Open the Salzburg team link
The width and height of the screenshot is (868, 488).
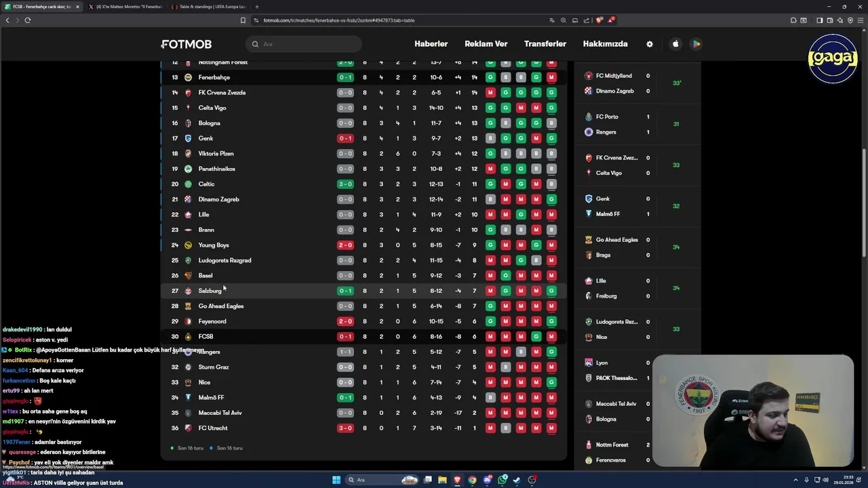point(210,291)
